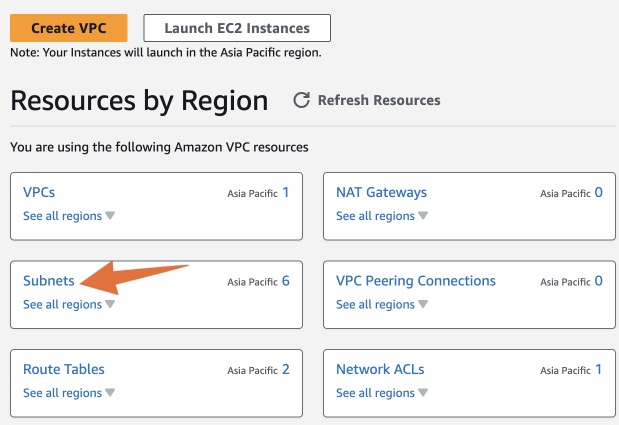Image resolution: width=619 pixels, height=425 pixels.
Task: Expand See all regions under Network ACLs
Action: coord(382,393)
